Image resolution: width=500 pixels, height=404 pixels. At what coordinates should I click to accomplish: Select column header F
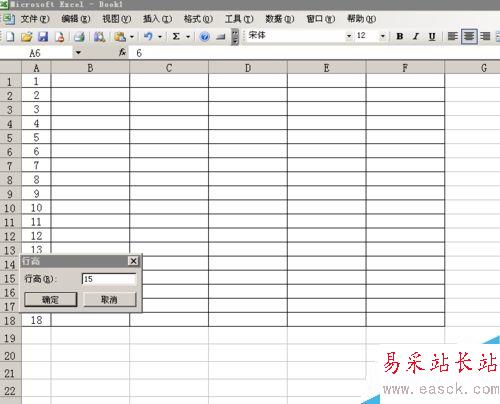405,68
